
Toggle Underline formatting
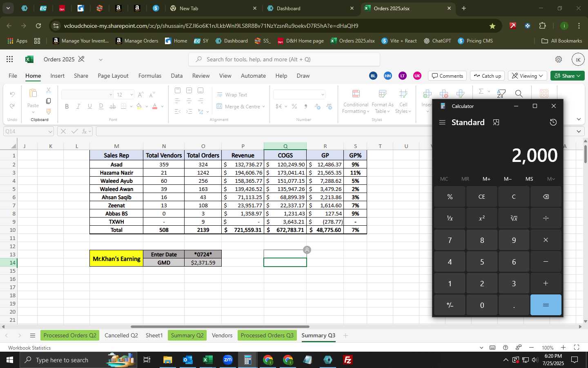[89, 106]
